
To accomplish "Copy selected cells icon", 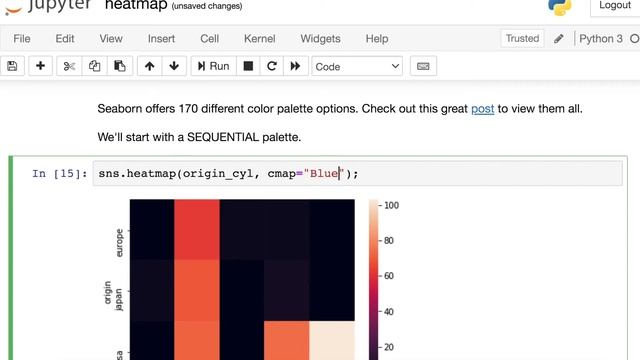I will [95, 66].
